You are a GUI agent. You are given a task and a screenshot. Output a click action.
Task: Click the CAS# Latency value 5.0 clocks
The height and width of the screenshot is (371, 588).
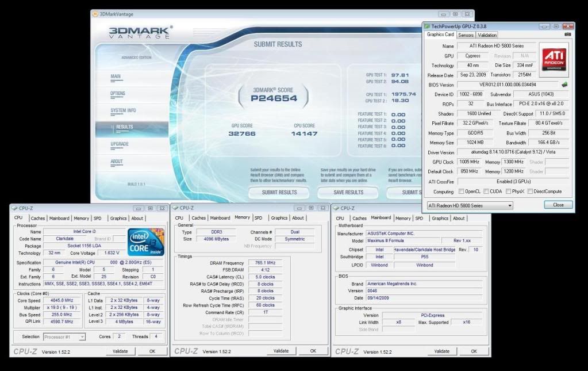click(x=265, y=277)
